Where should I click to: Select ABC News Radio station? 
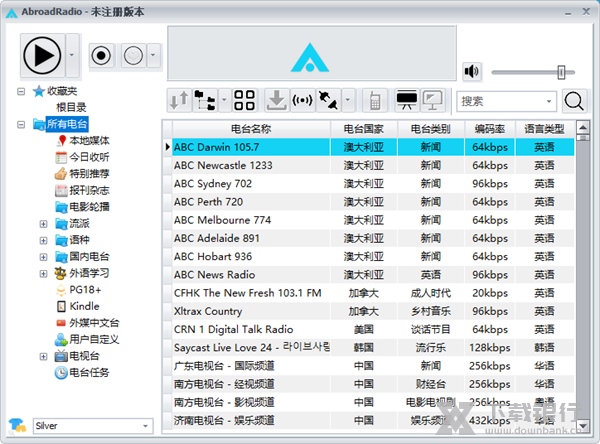(373, 275)
